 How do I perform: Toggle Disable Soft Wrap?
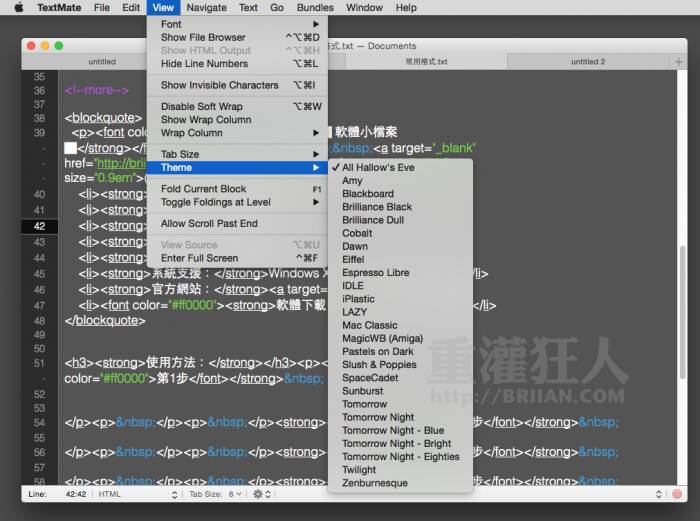[x=237, y=107]
